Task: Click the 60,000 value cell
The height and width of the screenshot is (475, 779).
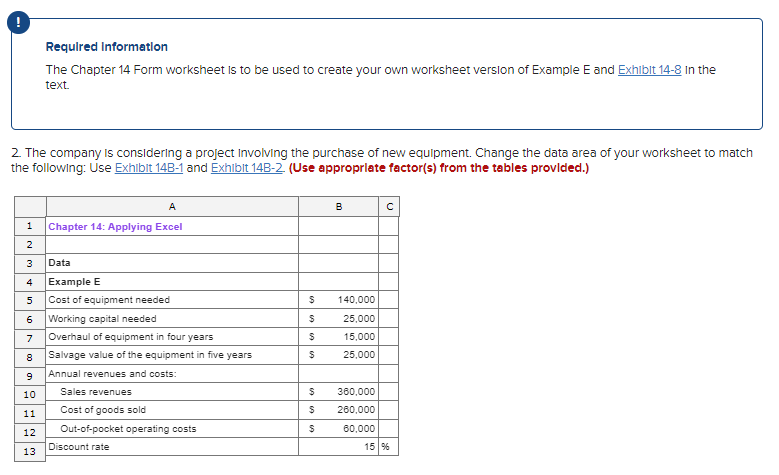Action: pos(338,428)
